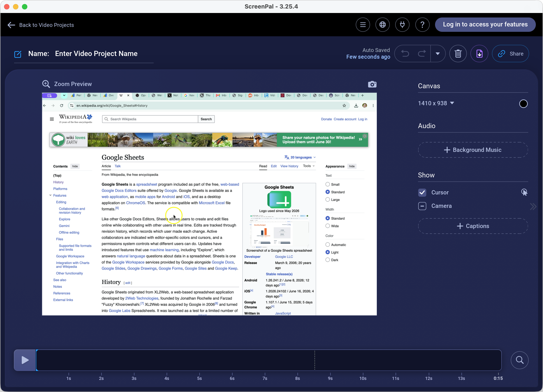Select the Edit tab
The height and width of the screenshot is (392, 543).
pos(274,166)
